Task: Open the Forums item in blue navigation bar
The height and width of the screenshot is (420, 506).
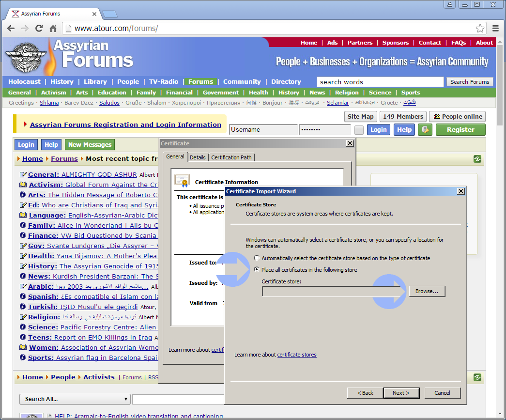Action: click(201, 82)
